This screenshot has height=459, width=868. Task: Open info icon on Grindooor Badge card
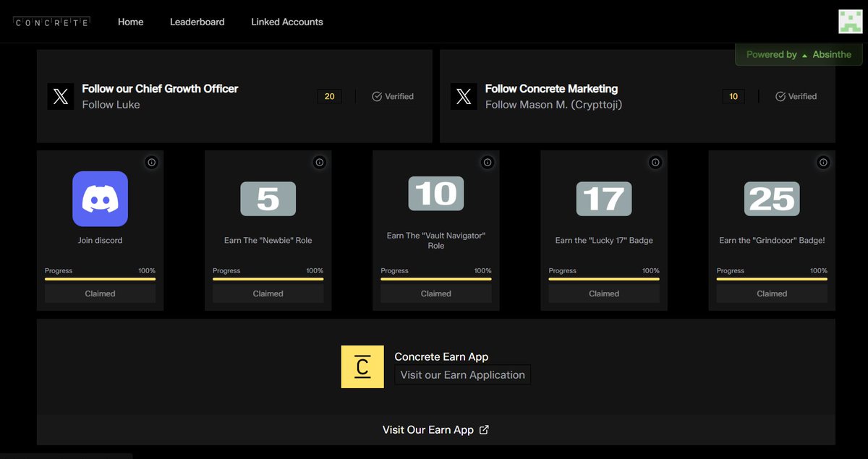(x=823, y=163)
